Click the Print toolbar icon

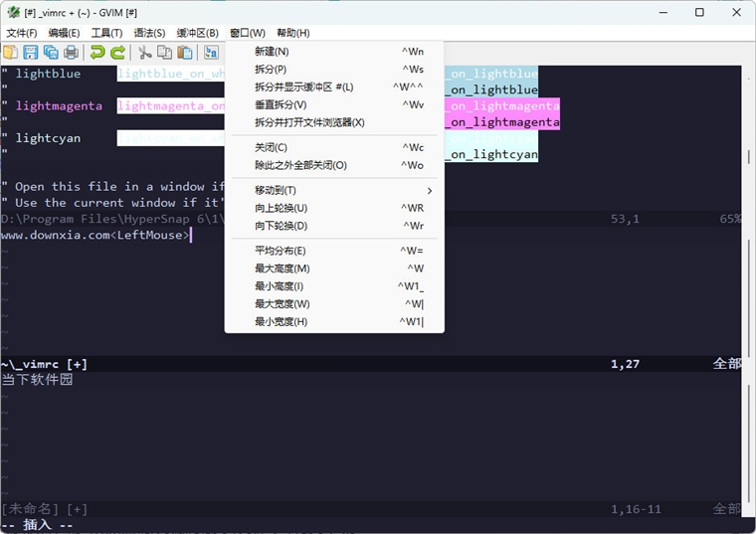click(71, 52)
